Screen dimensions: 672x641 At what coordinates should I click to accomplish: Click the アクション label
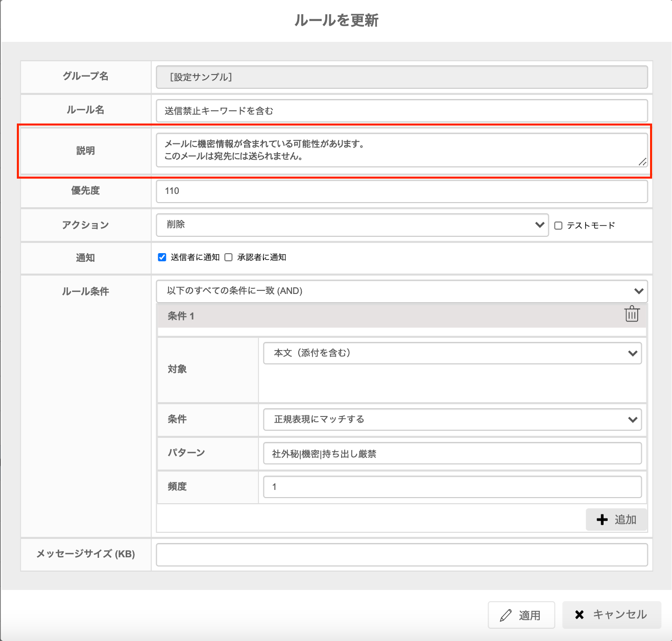[85, 225]
